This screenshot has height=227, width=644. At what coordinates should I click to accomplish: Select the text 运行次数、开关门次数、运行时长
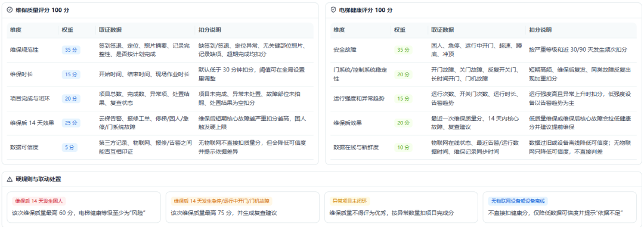tap(475, 94)
